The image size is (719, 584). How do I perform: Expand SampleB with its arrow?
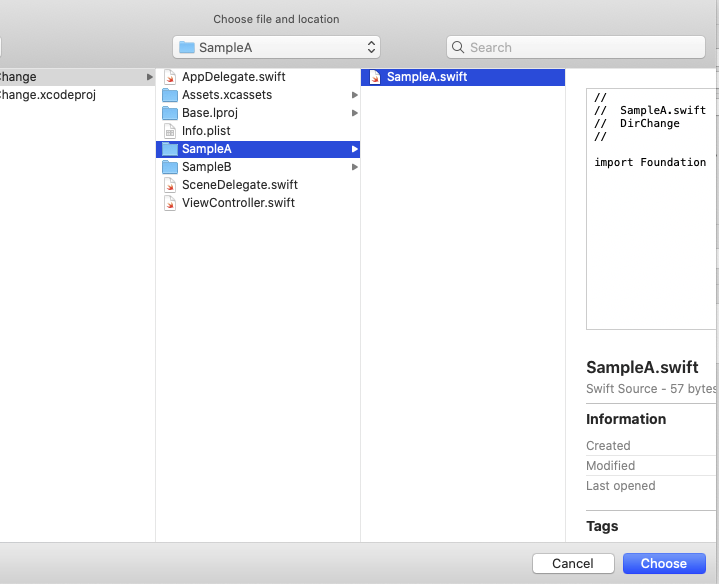coord(354,167)
